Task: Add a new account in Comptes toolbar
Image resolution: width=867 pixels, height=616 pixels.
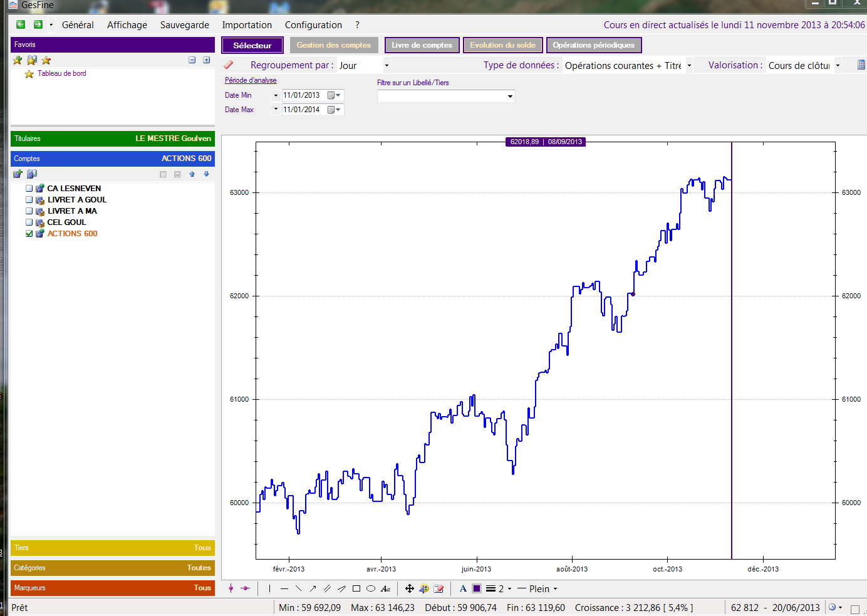Action: [18, 174]
